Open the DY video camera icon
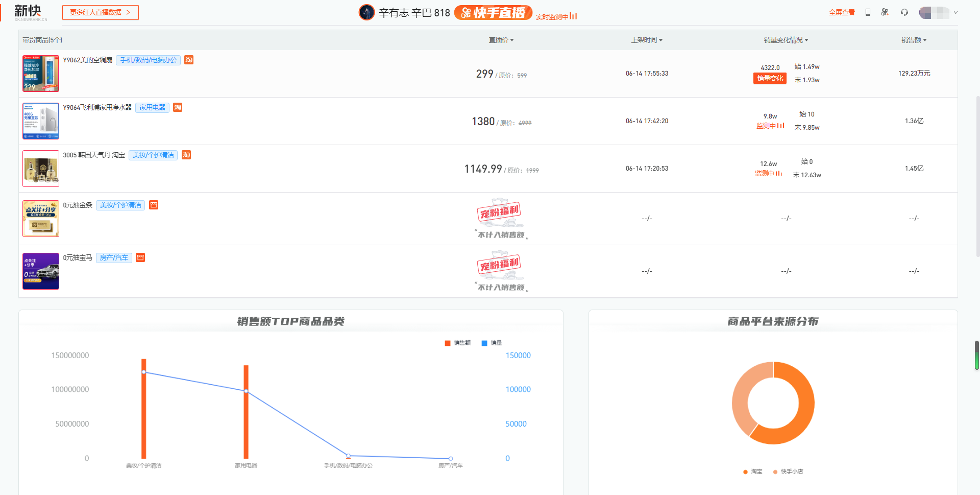Image resolution: width=980 pixels, height=495 pixels. point(885,12)
